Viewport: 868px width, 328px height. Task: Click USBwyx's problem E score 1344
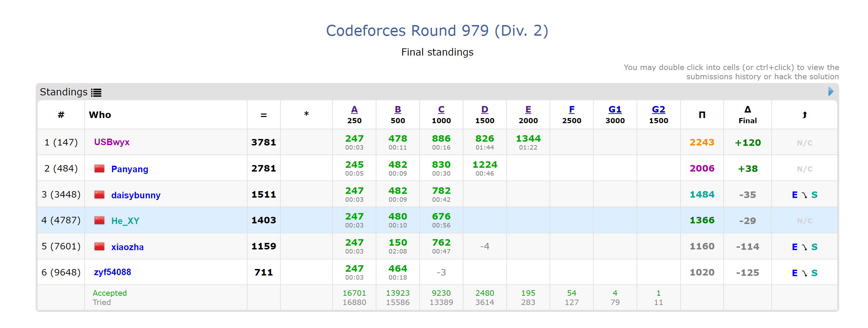(528, 139)
